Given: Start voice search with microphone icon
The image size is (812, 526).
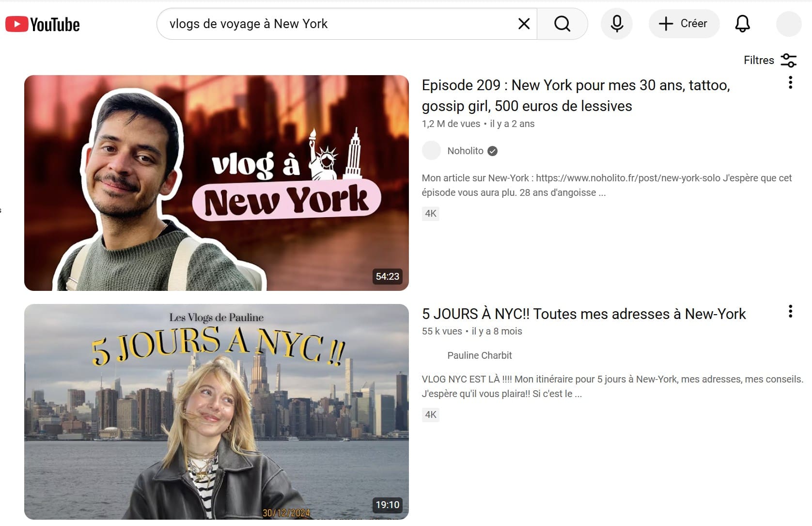Looking at the screenshot, I should point(616,24).
